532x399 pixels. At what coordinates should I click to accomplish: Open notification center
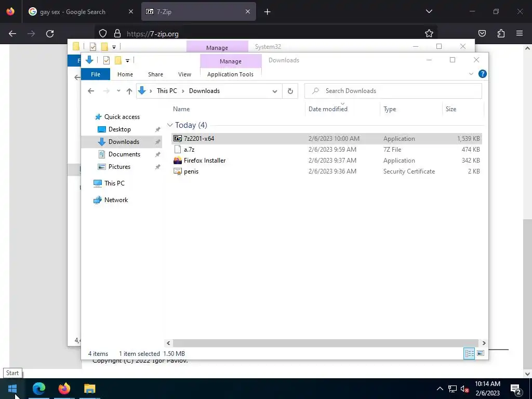pos(516,389)
